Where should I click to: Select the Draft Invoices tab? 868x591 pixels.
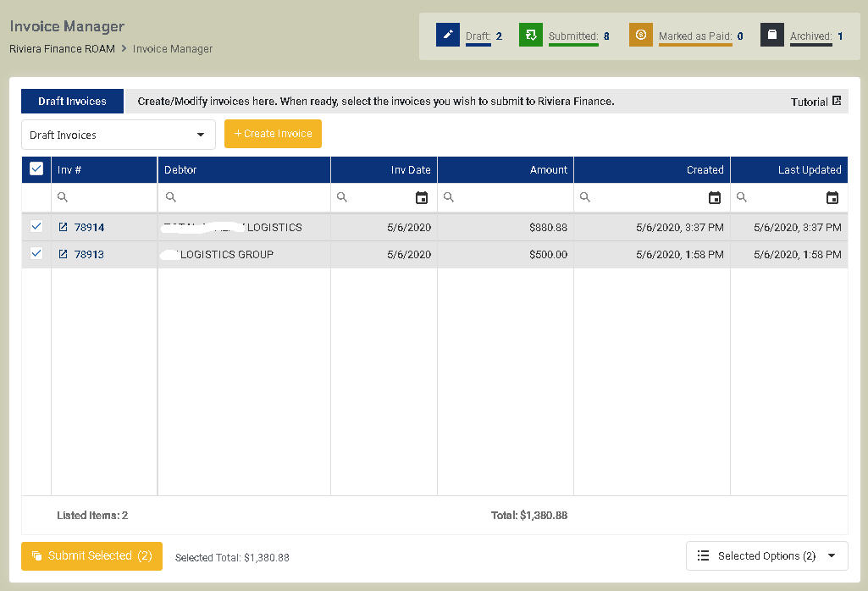click(72, 102)
